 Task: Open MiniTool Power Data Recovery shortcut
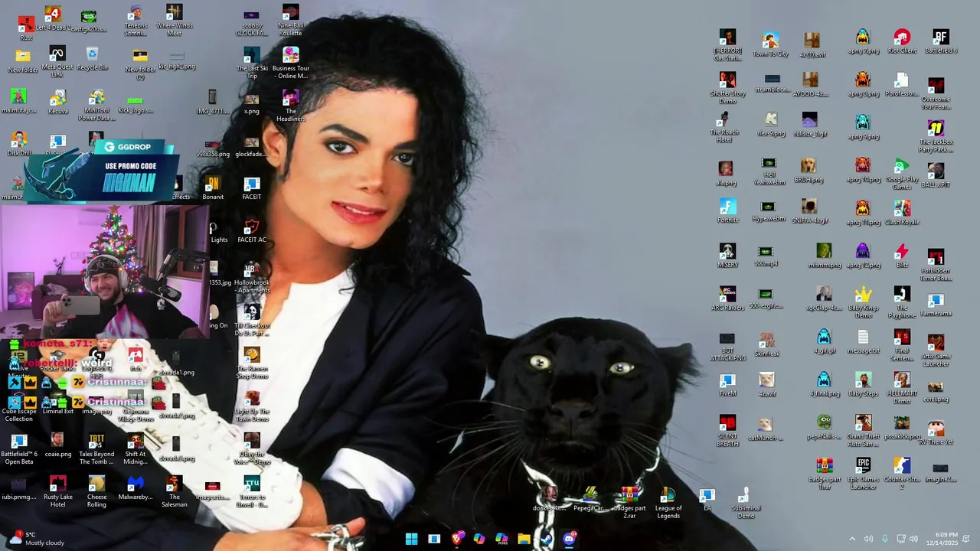click(x=96, y=106)
